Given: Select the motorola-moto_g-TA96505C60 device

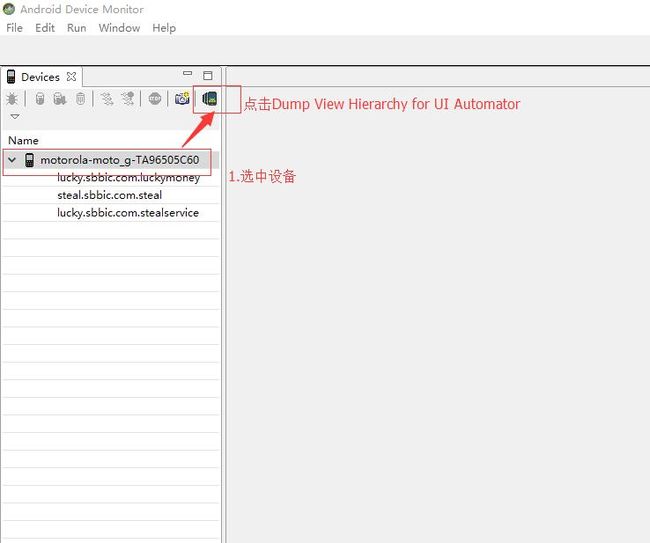Looking at the screenshot, I should 119,160.
